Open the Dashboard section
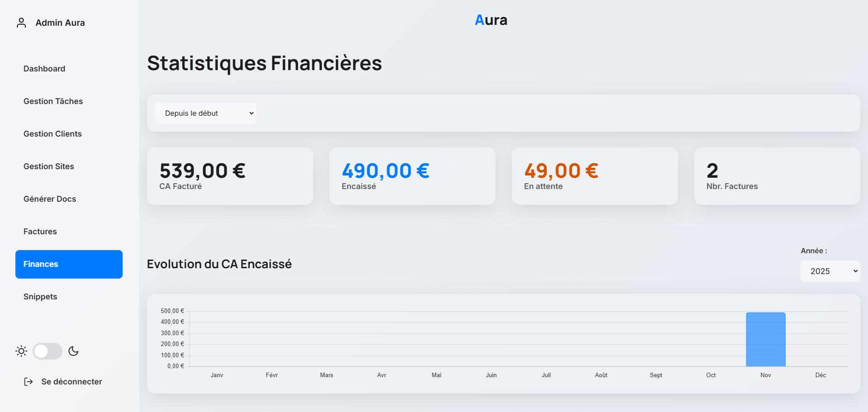868x412 pixels. pos(44,68)
